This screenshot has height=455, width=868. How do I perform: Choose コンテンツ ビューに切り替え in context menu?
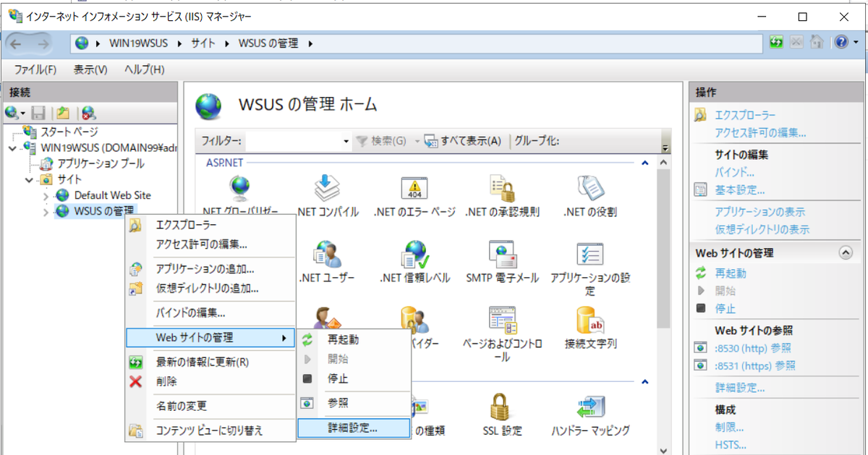tap(211, 430)
